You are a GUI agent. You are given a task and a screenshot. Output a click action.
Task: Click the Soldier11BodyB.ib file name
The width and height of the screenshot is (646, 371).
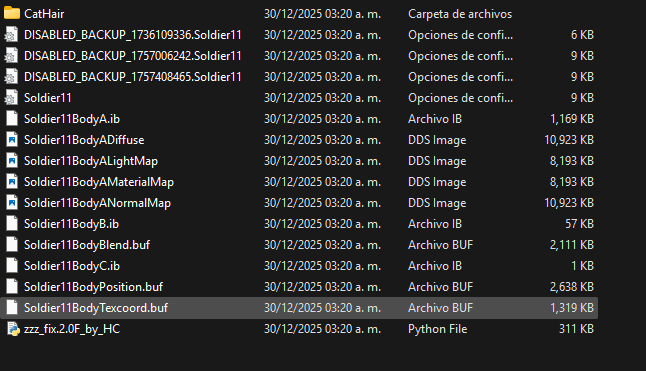click(x=71, y=224)
